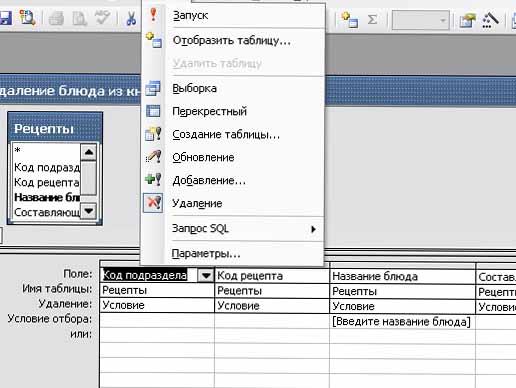
Task: Select the Удаление query type
Action: click(233, 203)
